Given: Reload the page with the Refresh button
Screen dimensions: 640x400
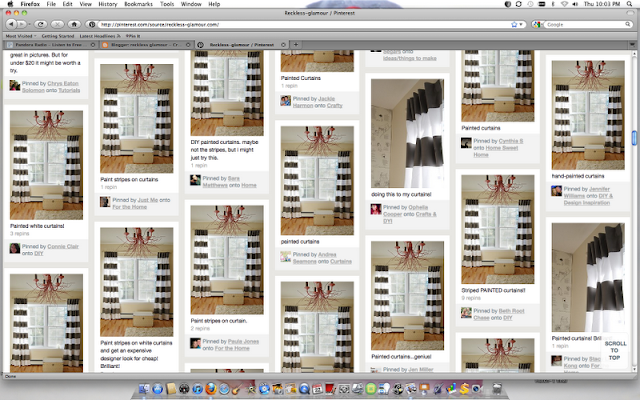Looking at the screenshot, I should coord(40,24).
